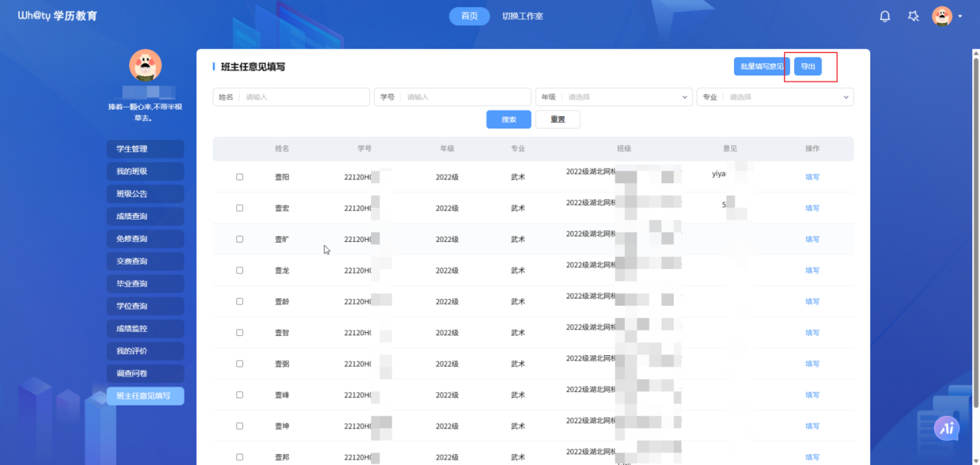Click the 批量填写意见 button
Viewport: 980px width, 465px height.
[761, 67]
